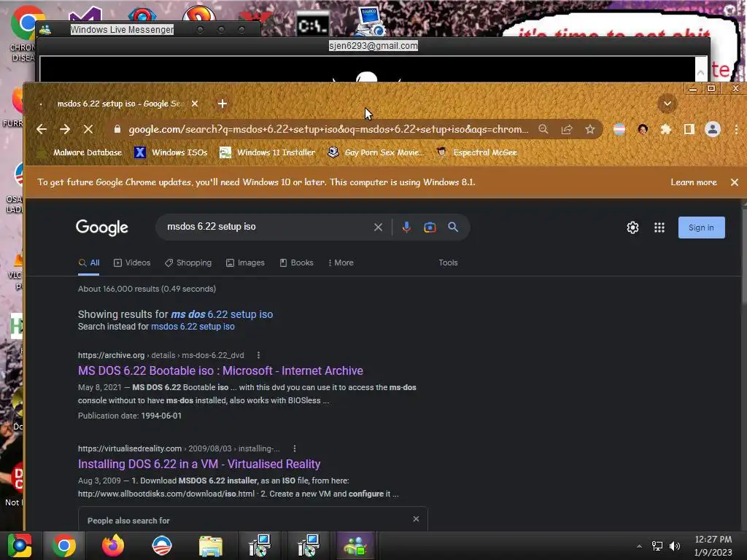Open File Explorer from the taskbar
Viewport: 747px width, 560px height.
pos(211,546)
